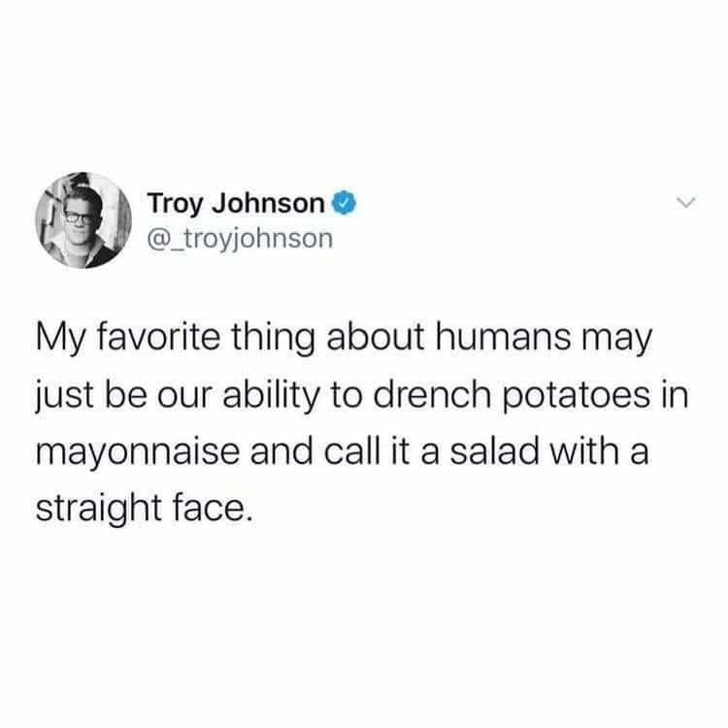Click the word "Johnson" in display name
Image resolution: width=728 pixels, height=728 pixels.
tap(268, 204)
